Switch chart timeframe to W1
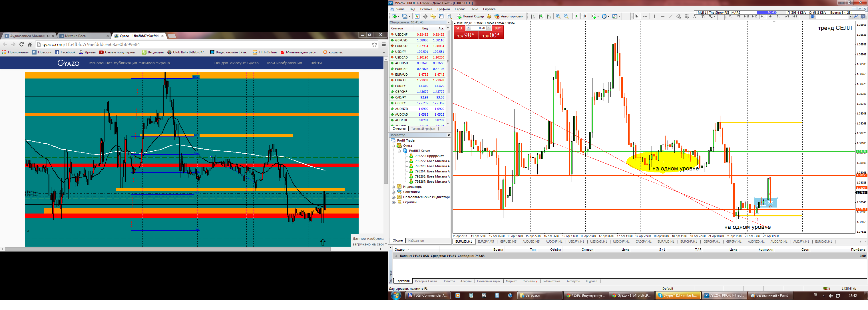This screenshot has height=310, width=868. pos(787,17)
